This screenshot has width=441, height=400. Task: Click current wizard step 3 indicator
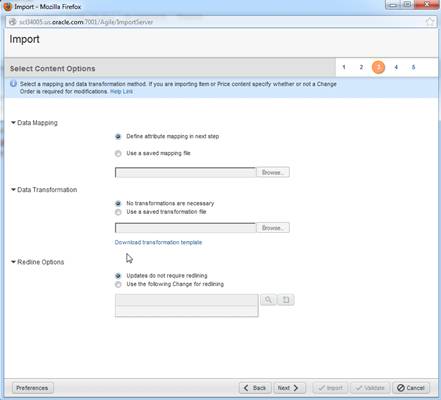pos(378,67)
